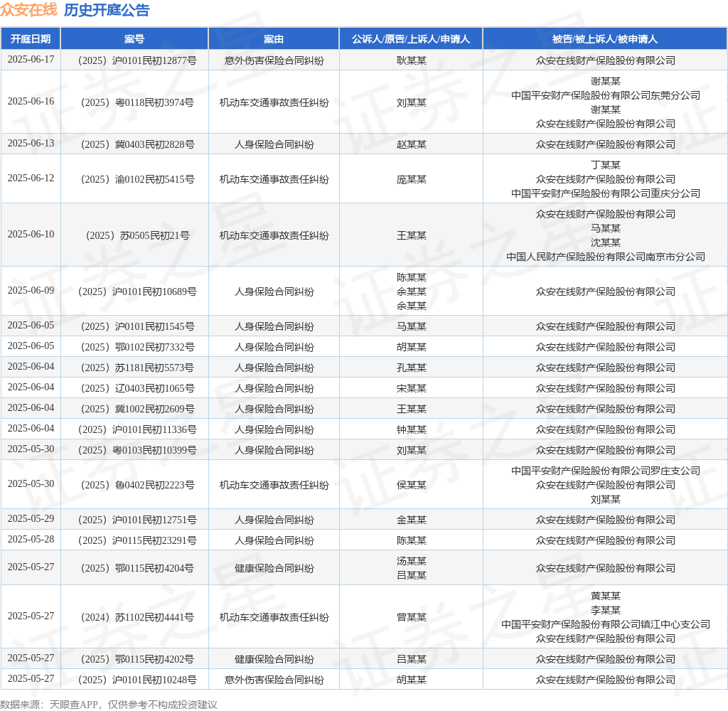
Task: Click case number 苏0505民初21号
Action: point(137,235)
